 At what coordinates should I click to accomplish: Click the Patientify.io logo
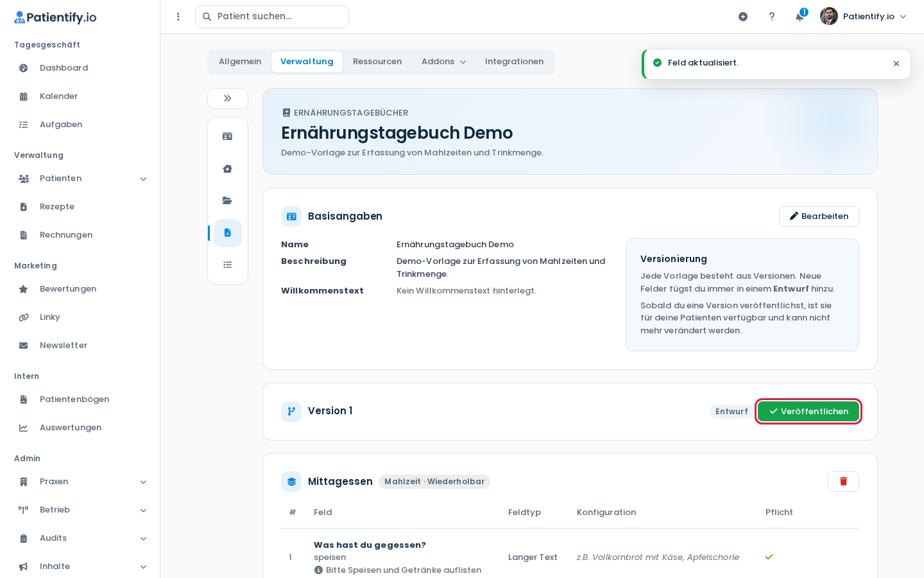coord(55,17)
